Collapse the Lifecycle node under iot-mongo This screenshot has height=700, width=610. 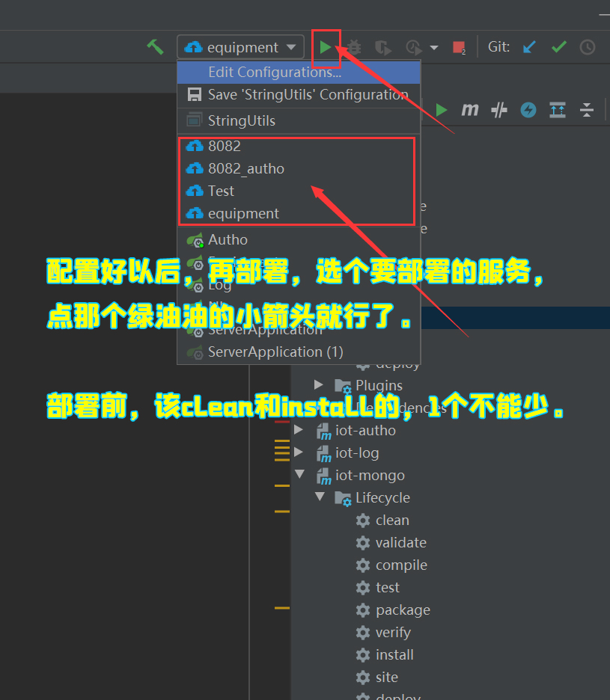pyautogui.click(x=320, y=497)
